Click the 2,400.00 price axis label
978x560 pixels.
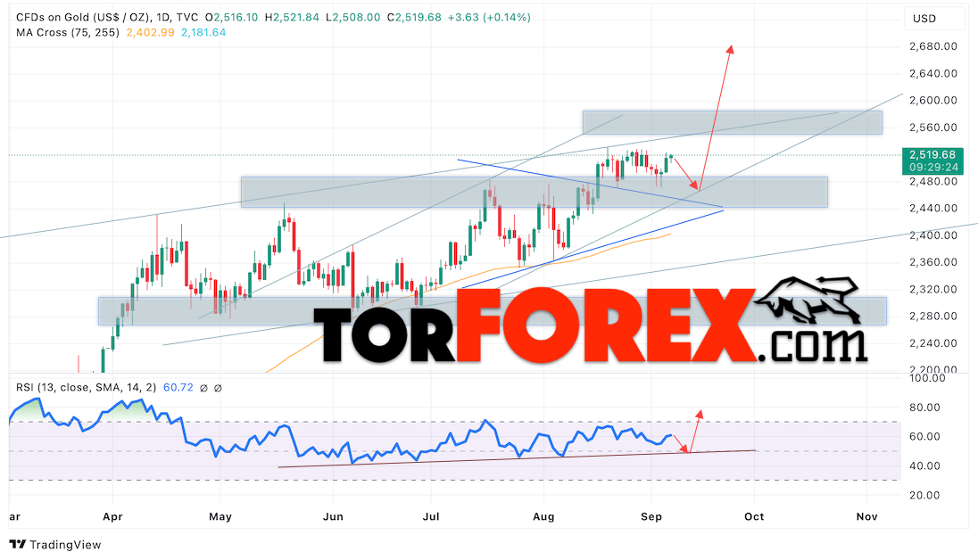pyautogui.click(x=933, y=235)
